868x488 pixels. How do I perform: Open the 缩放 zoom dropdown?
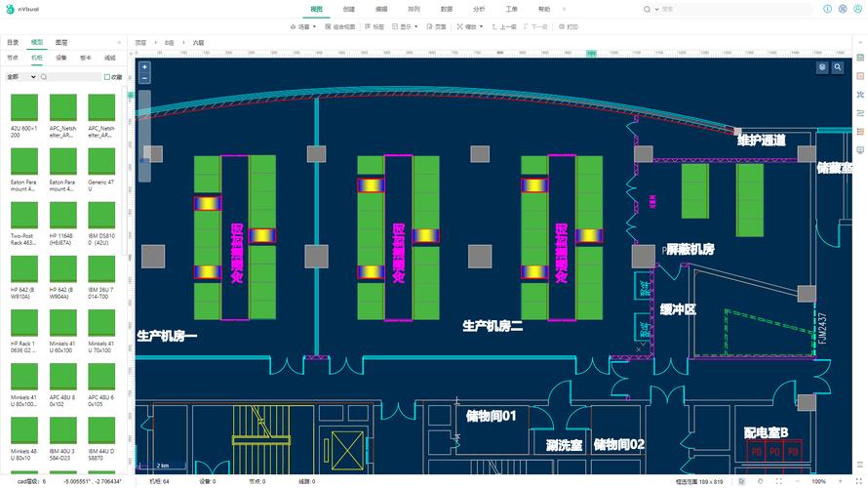tap(470, 26)
